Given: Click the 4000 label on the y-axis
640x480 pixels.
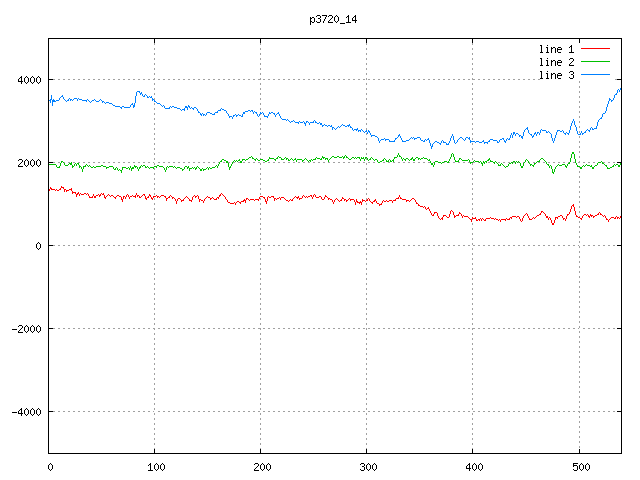Looking at the screenshot, I should [x=27, y=80].
